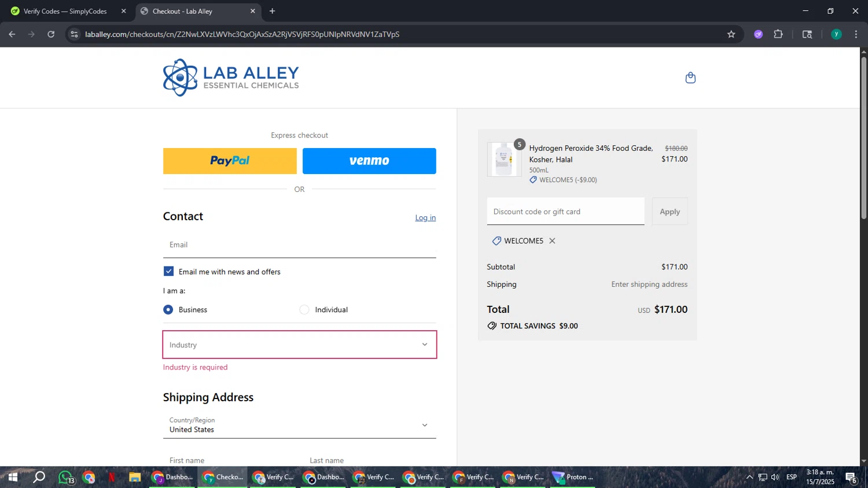Click the page vertical scrollbar thumb
Screen dimensions: 868x488
pos(864,138)
